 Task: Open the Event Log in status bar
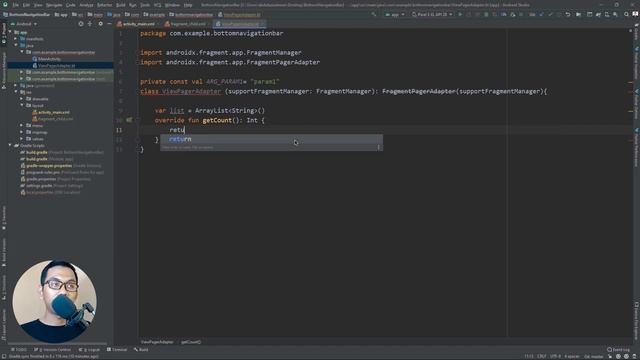pyautogui.click(x=619, y=349)
